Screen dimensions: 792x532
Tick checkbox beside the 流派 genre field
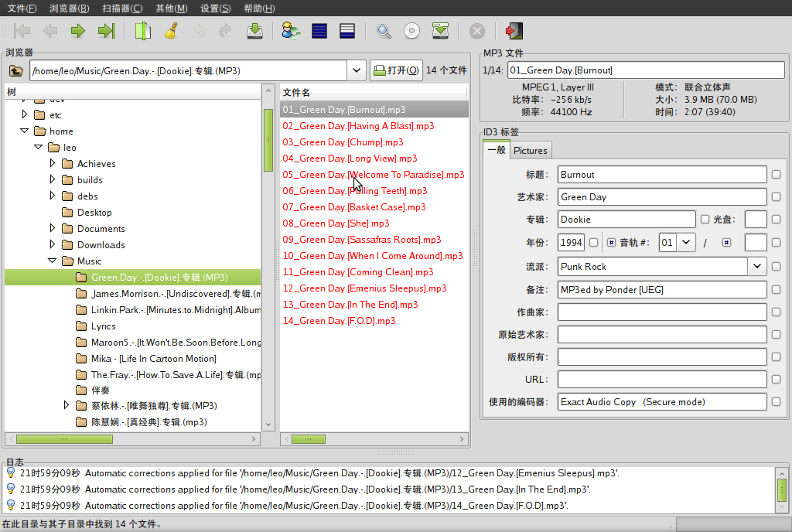point(777,267)
